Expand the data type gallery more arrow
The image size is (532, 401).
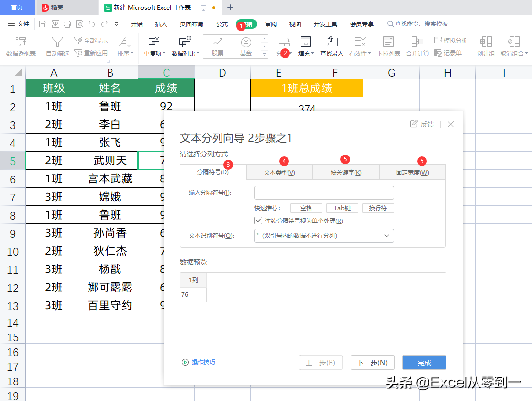(x=265, y=54)
